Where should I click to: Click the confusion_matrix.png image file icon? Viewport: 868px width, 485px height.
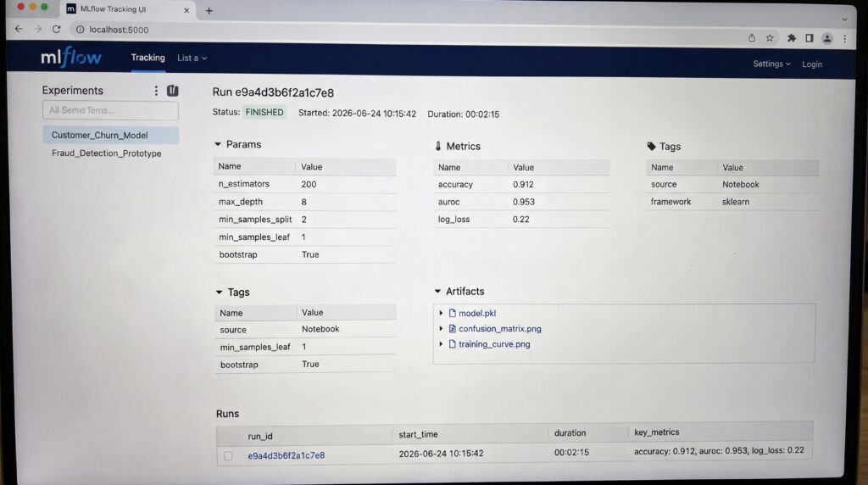pyautogui.click(x=453, y=328)
